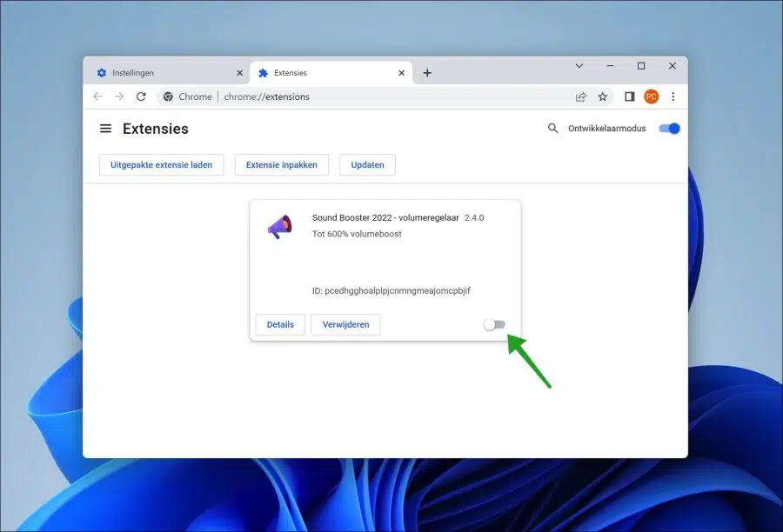
Task: Click the Chrome site info icon
Action: pyautogui.click(x=168, y=96)
